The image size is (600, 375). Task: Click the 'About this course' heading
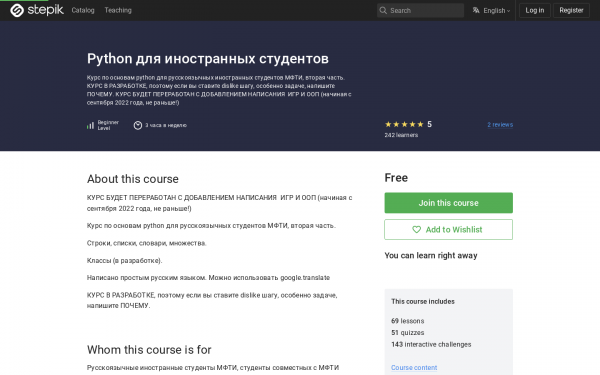click(x=133, y=179)
